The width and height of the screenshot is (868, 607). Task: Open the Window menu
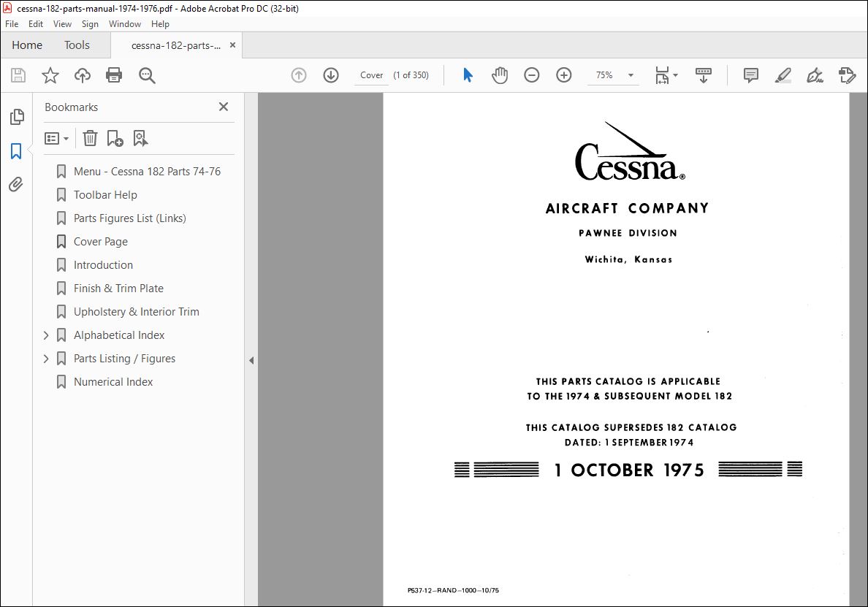coord(124,24)
